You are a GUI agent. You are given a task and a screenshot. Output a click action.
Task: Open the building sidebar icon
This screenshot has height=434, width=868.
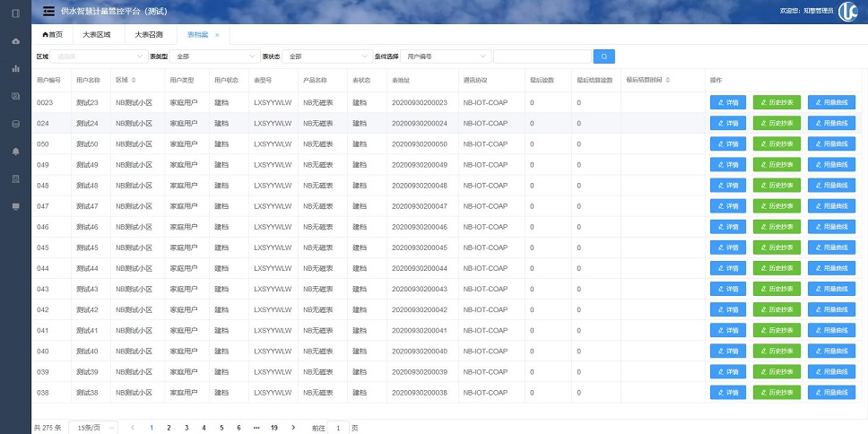[15, 178]
